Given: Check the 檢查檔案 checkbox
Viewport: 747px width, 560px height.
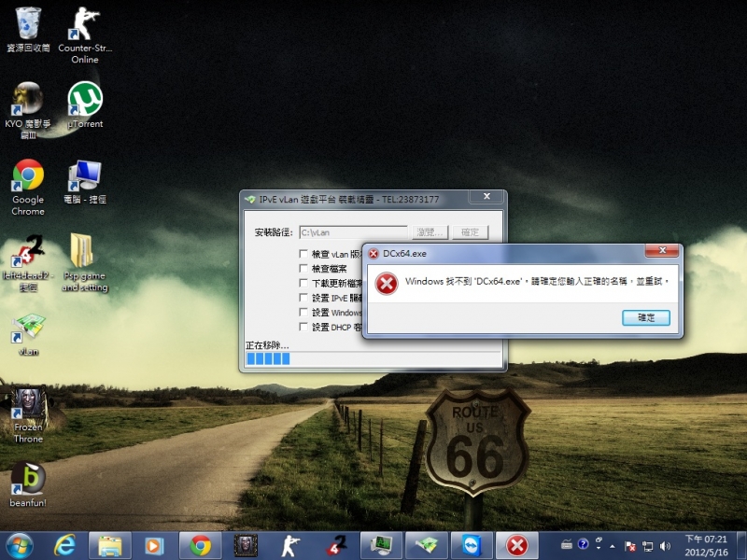Looking at the screenshot, I should pyautogui.click(x=303, y=268).
